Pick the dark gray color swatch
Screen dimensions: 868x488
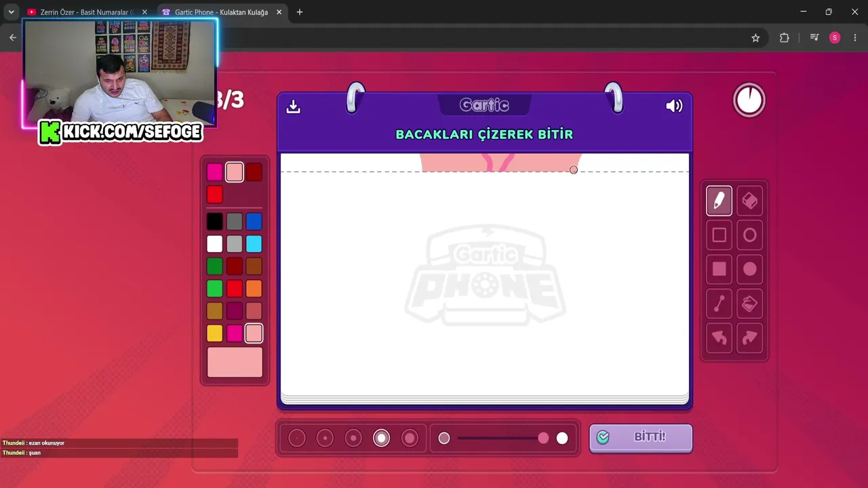pyautogui.click(x=234, y=221)
